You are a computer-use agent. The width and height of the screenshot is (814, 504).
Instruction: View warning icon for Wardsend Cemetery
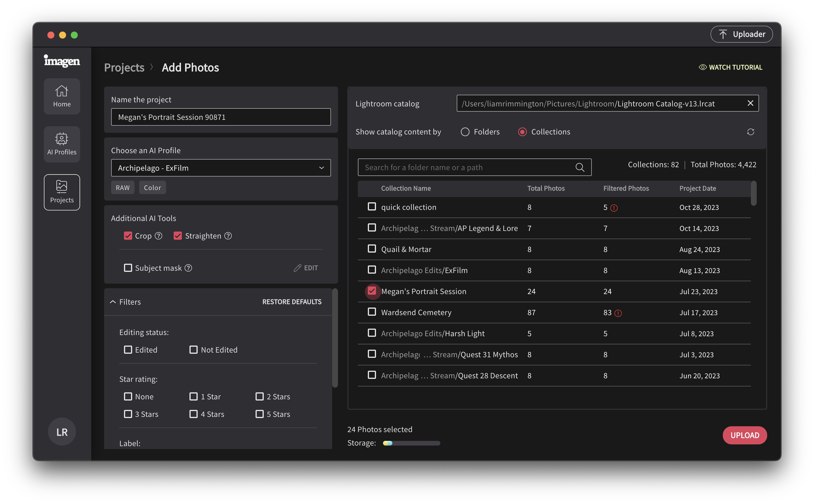click(618, 313)
